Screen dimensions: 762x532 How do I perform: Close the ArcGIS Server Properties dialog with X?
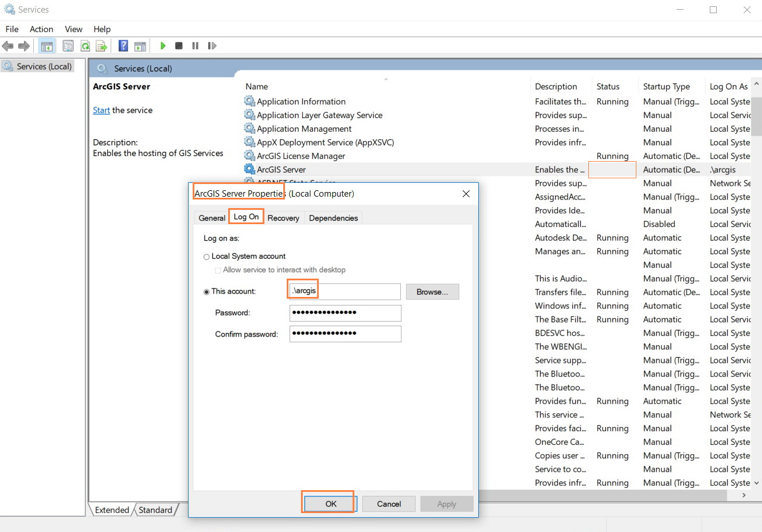[466, 194]
